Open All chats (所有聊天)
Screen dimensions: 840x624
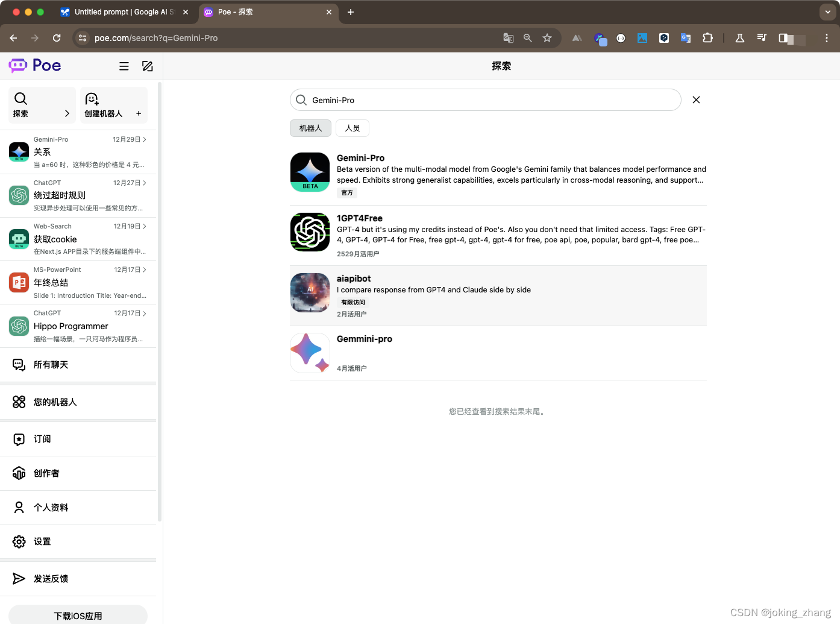coord(78,365)
